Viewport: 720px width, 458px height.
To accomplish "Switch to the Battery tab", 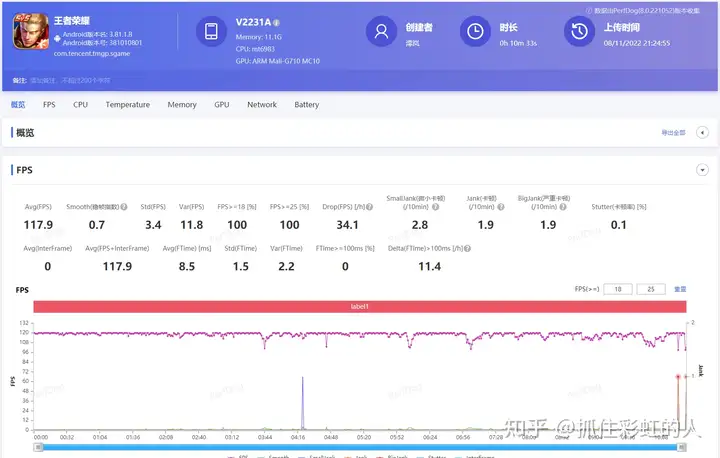I will [x=307, y=105].
